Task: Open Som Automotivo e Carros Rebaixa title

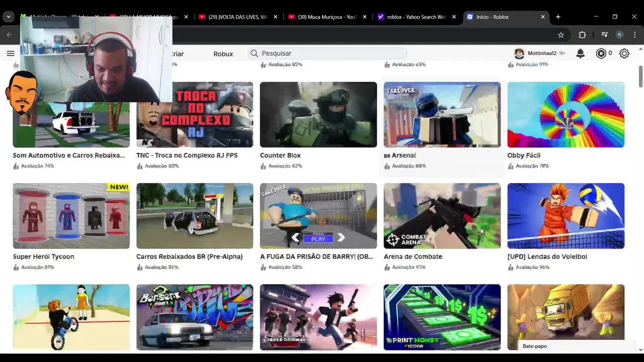Action: coord(68,155)
